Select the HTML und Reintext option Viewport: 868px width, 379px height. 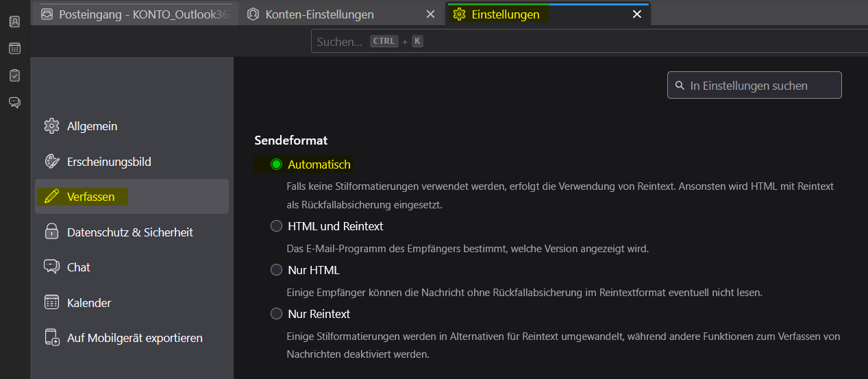(x=277, y=226)
